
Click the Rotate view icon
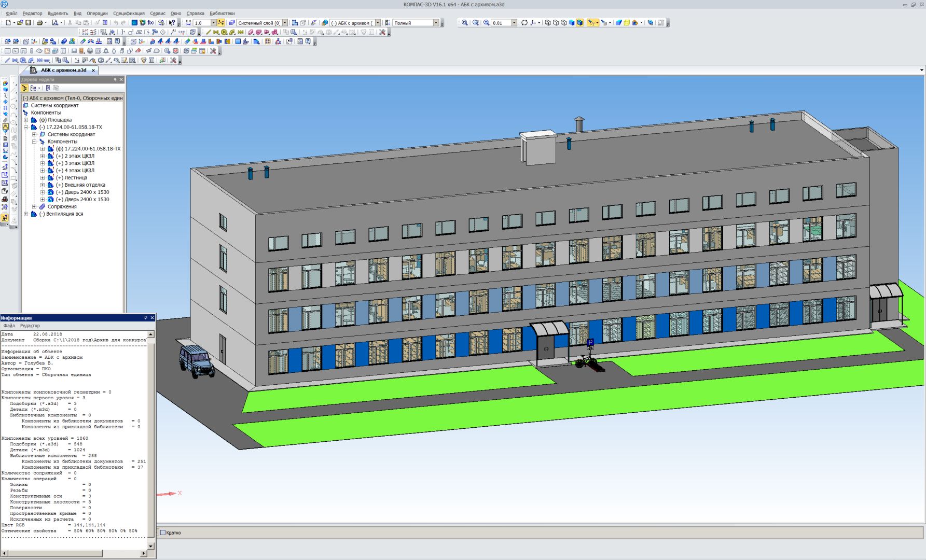point(524,23)
